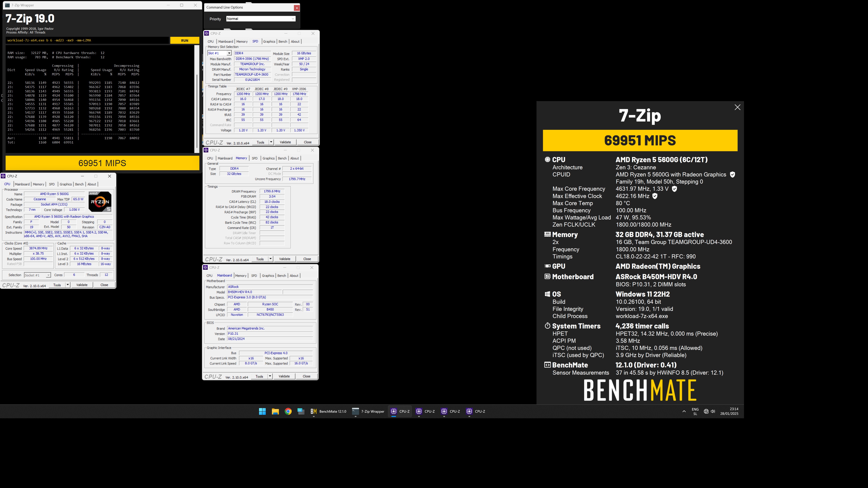868x488 pixels.
Task: Click Close button in the Mainboard CPU-Z window
Action: coord(306,376)
